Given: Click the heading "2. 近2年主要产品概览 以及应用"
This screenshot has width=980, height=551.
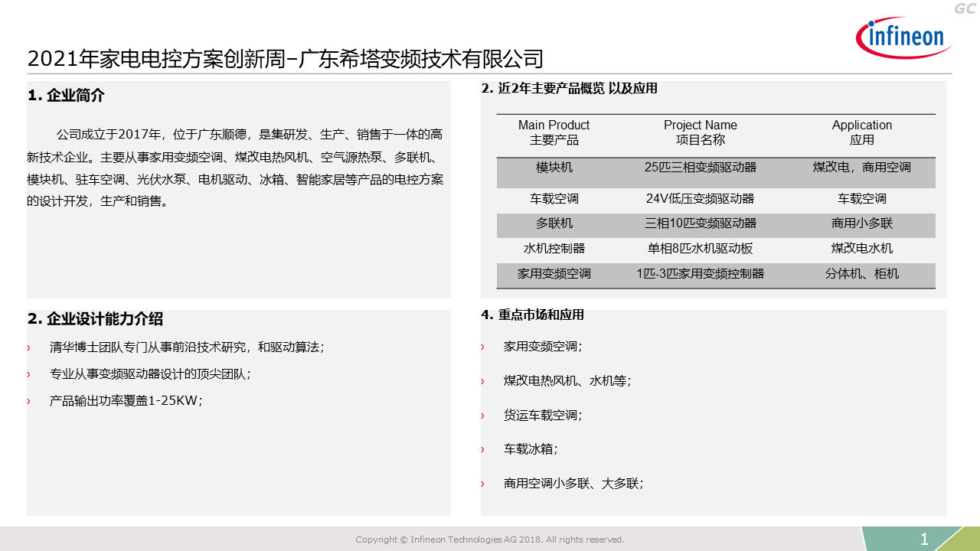Looking at the screenshot, I should click(x=569, y=88).
